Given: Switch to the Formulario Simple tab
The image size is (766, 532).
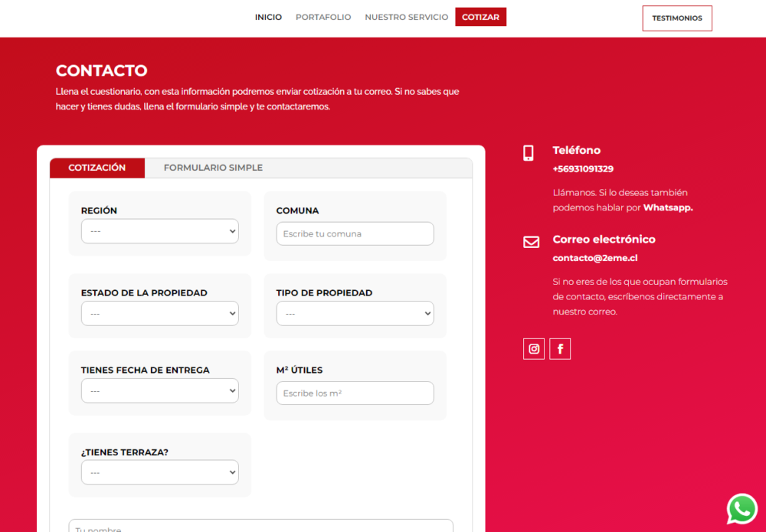Looking at the screenshot, I should pos(213,168).
